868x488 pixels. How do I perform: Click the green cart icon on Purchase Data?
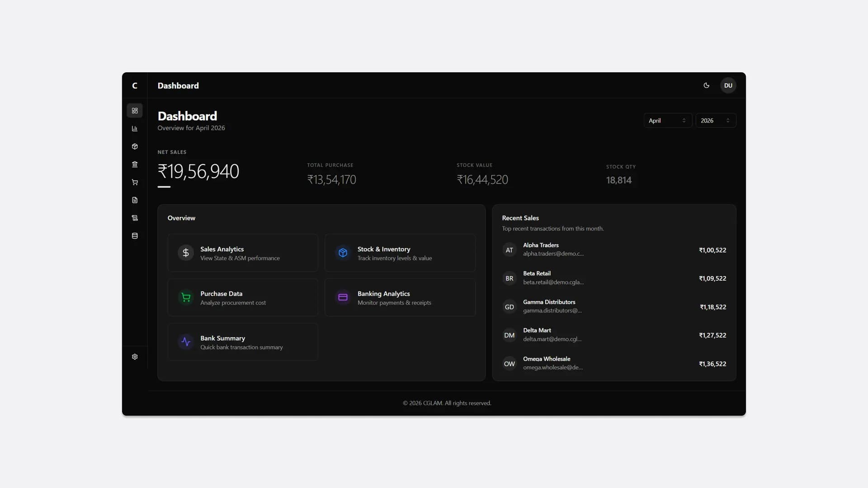[186, 297]
